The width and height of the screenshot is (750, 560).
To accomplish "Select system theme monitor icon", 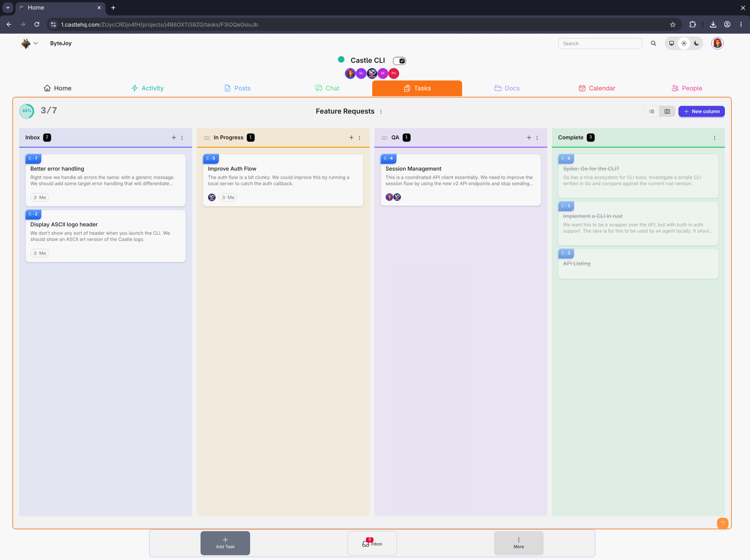I will coord(671,43).
